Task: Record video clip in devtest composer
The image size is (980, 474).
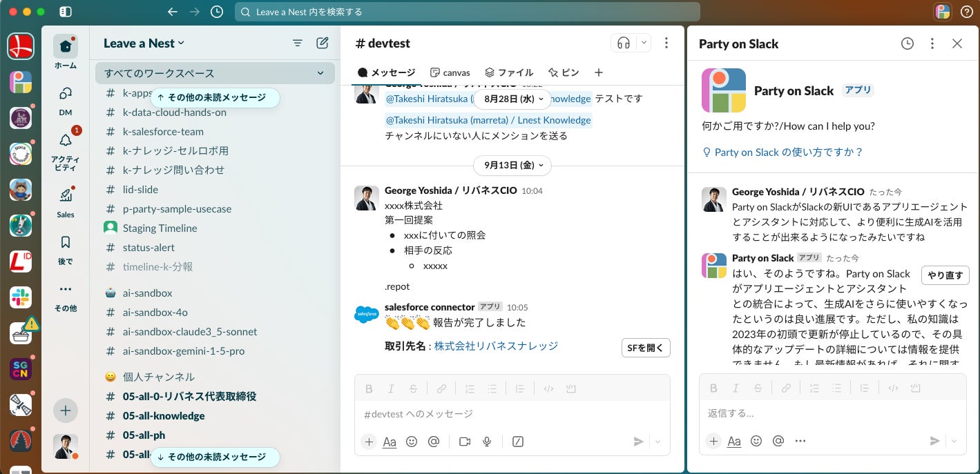Action: pyautogui.click(x=465, y=442)
